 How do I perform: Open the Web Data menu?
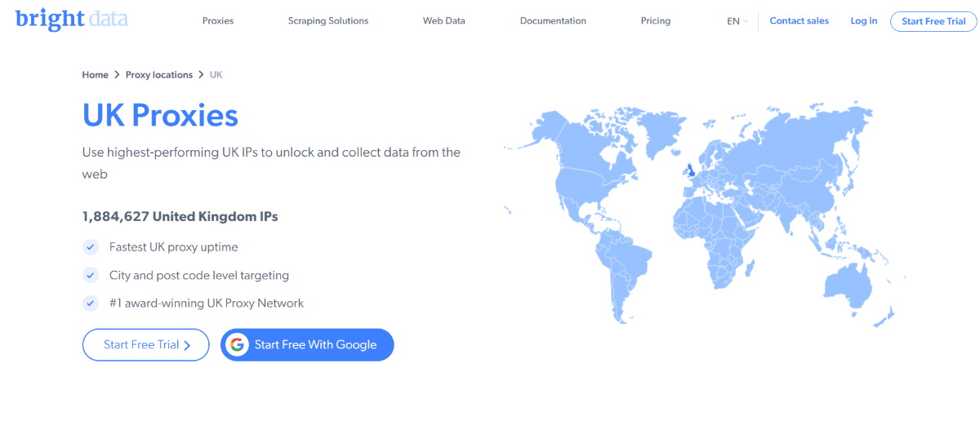click(x=444, y=21)
